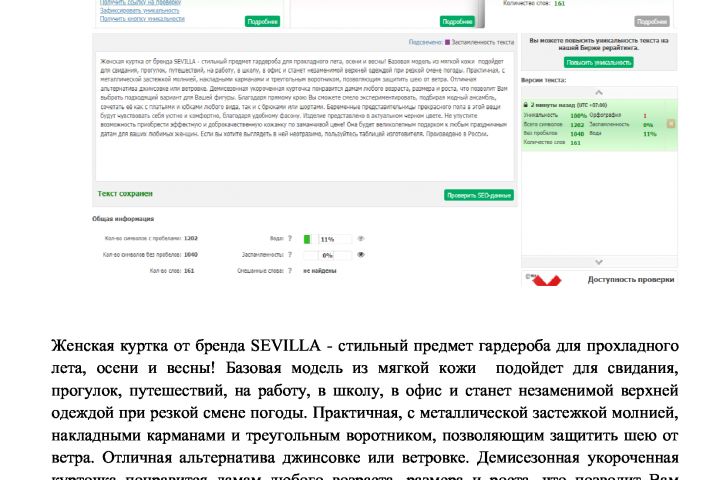
Task: Open the help question mark next to 'Вода'
Action: click(x=290, y=238)
